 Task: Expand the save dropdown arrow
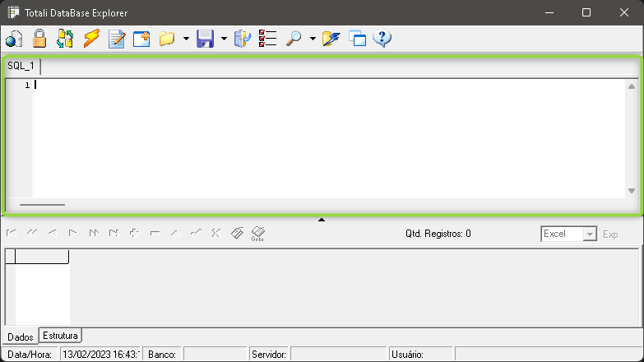pyautogui.click(x=224, y=39)
